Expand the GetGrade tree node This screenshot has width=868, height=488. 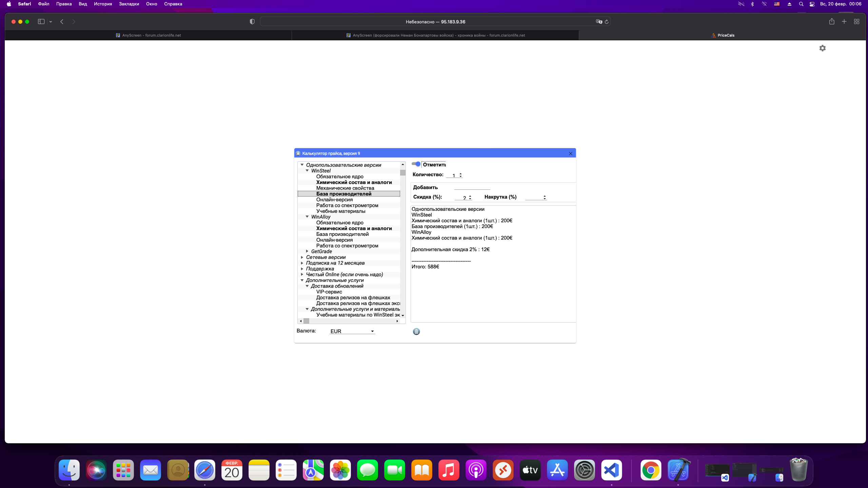click(x=307, y=251)
